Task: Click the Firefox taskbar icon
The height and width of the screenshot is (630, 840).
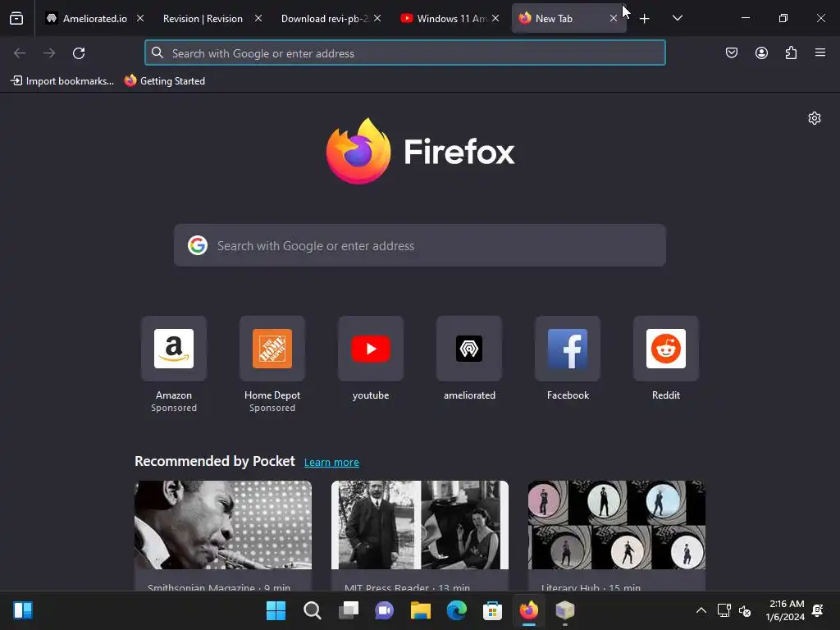Action: tap(529, 610)
